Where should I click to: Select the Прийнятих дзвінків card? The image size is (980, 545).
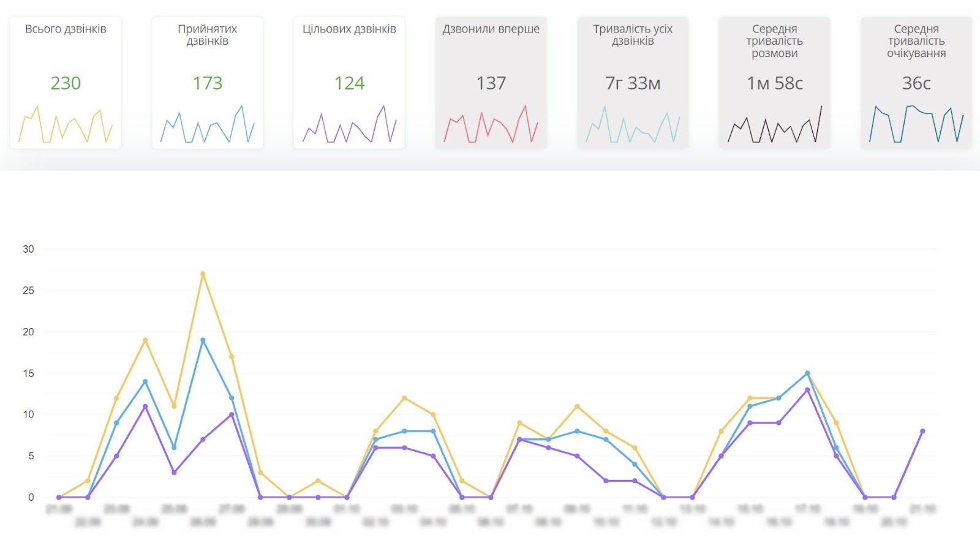point(208,83)
